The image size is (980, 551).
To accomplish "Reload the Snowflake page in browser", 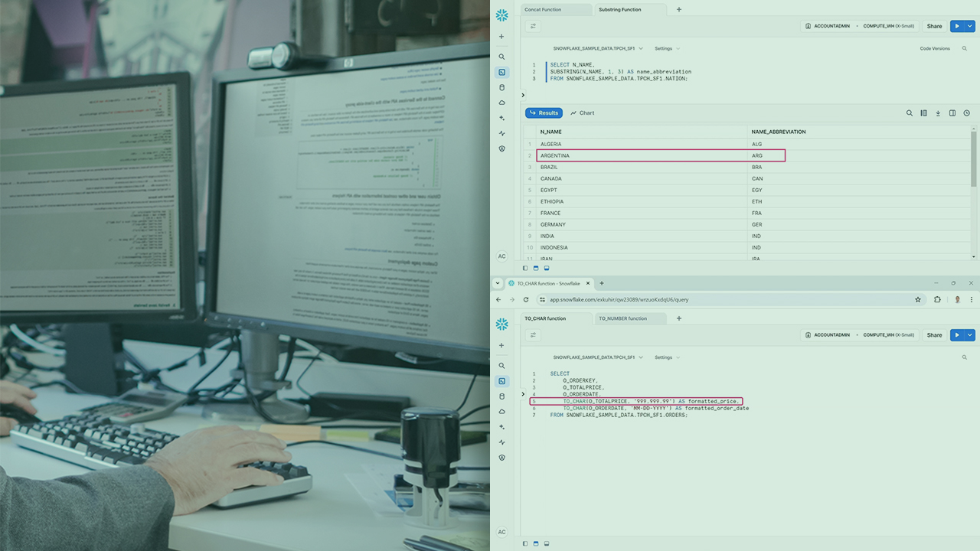I will [526, 300].
